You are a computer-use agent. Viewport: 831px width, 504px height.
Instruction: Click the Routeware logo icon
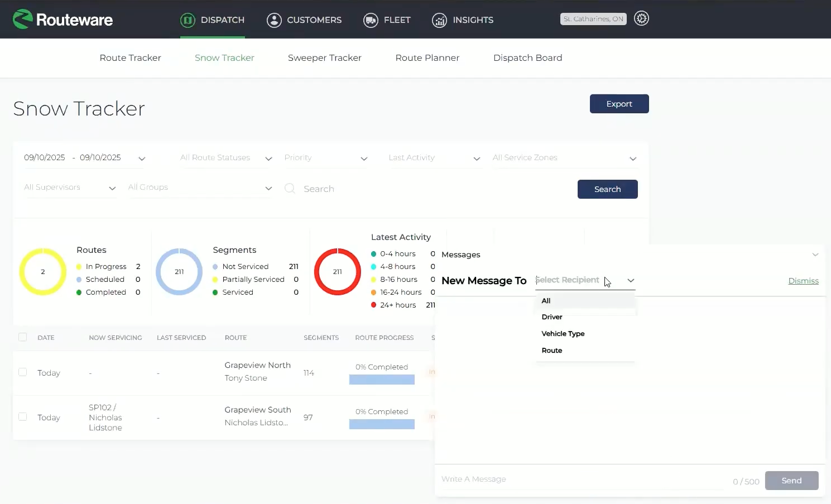(x=23, y=20)
